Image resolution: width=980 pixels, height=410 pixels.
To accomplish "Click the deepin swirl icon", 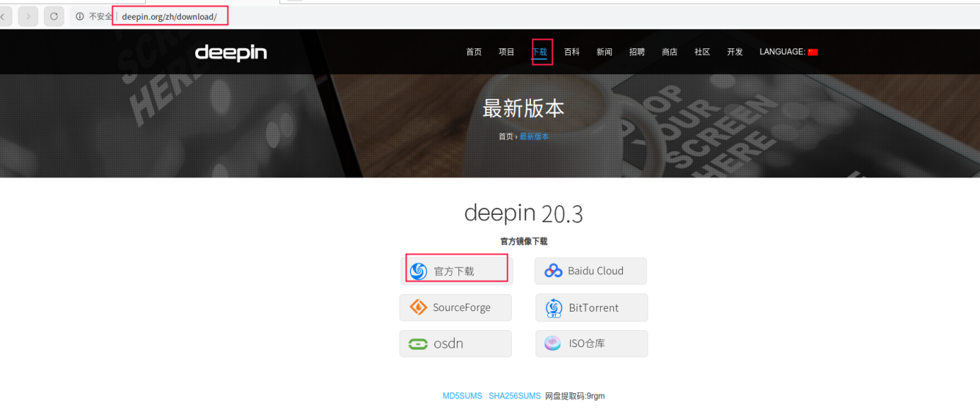I will (418, 271).
